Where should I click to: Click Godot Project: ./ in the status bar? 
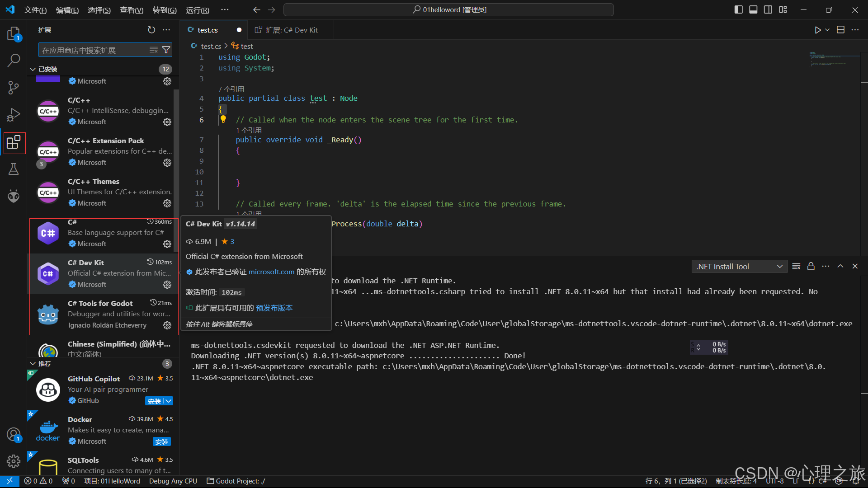tap(236, 481)
